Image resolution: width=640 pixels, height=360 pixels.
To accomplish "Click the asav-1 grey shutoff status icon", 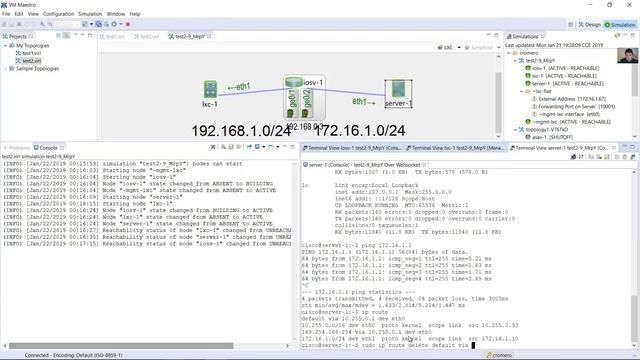I will click(x=528, y=137).
